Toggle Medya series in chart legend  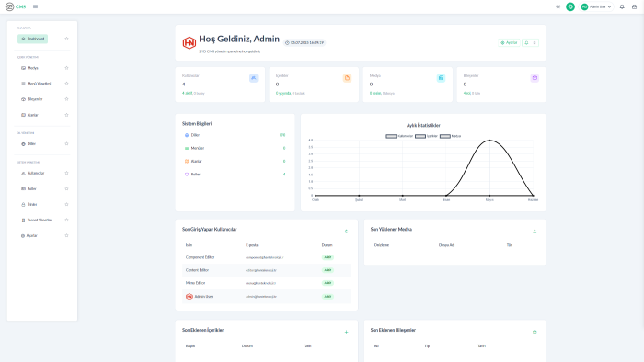pyautogui.click(x=450, y=136)
